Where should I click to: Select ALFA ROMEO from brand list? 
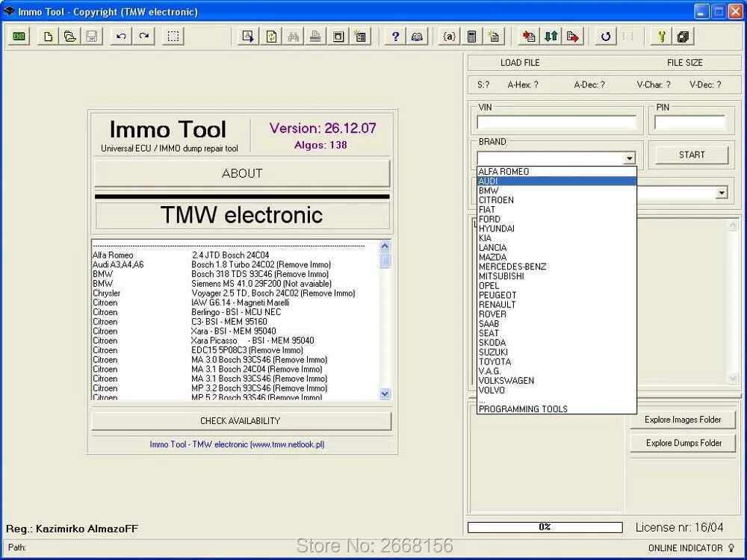(557, 172)
